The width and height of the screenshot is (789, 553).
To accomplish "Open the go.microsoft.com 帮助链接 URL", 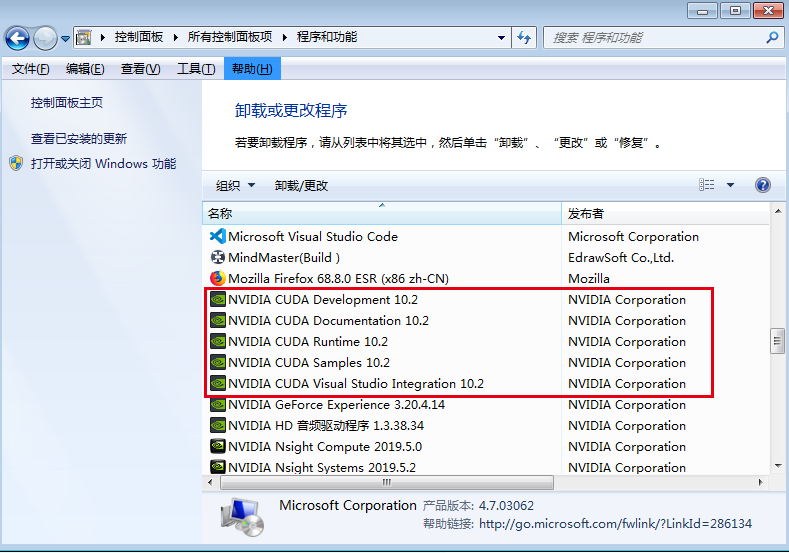I will [615, 524].
